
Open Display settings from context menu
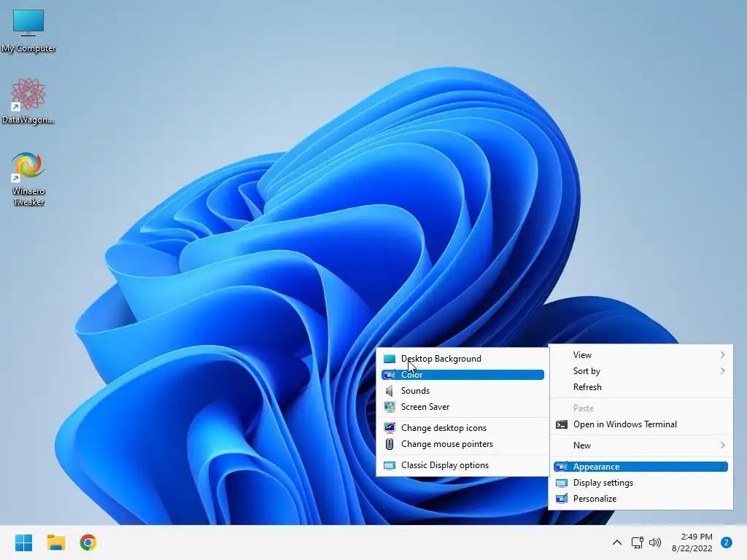640,483
